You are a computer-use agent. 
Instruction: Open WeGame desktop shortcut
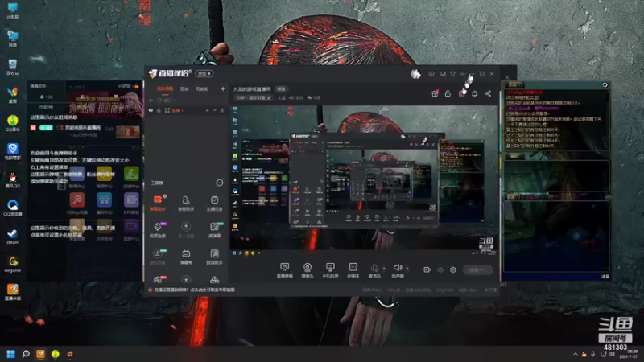12,265
